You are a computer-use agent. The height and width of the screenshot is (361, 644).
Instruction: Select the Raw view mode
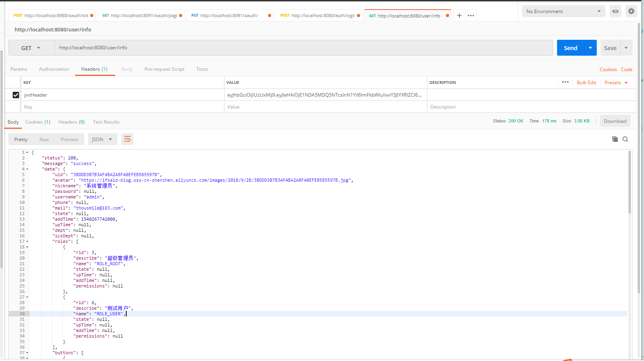pos(44,140)
